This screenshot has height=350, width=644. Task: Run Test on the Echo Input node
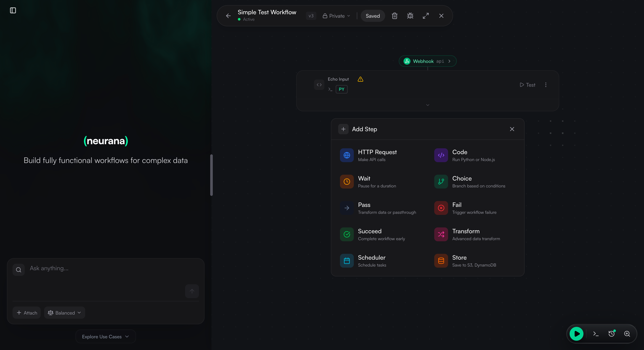tap(527, 85)
